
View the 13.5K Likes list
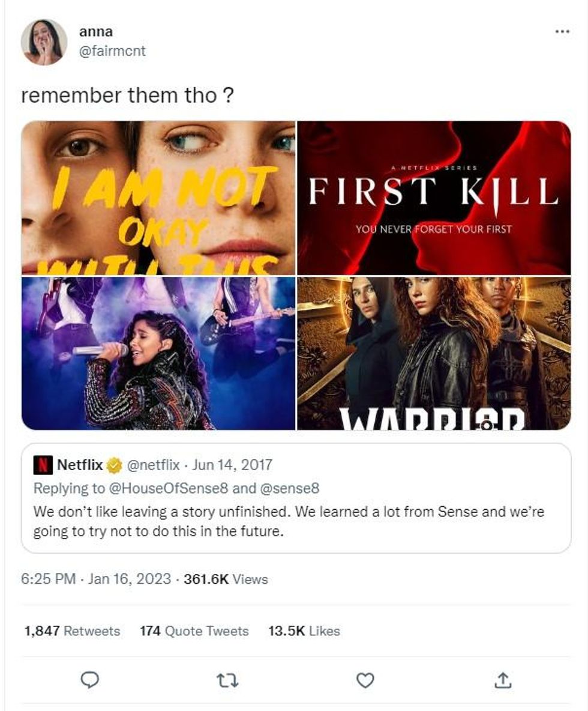[304, 631]
